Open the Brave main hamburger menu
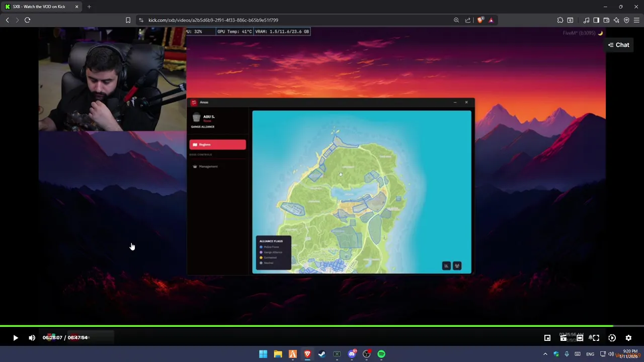Viewport: 644px width, 362px height. click(636, 20)
